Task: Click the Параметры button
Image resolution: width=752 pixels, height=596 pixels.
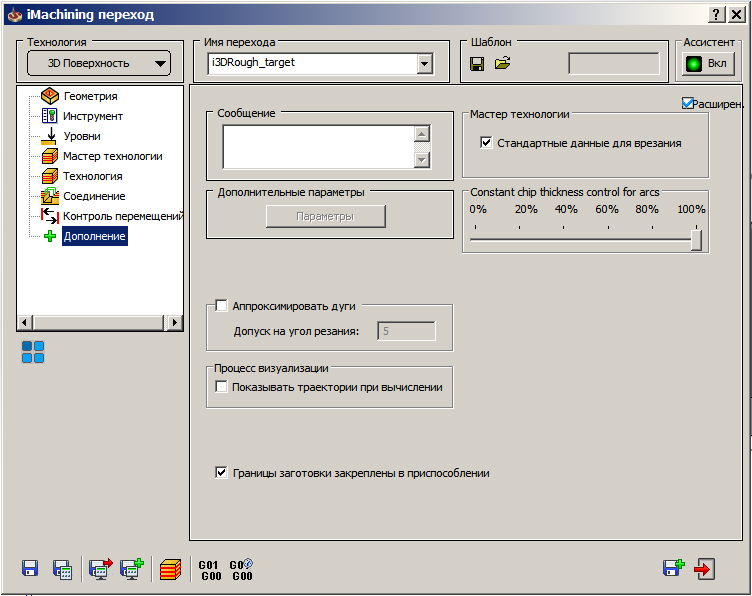Action: pos(326,217)
